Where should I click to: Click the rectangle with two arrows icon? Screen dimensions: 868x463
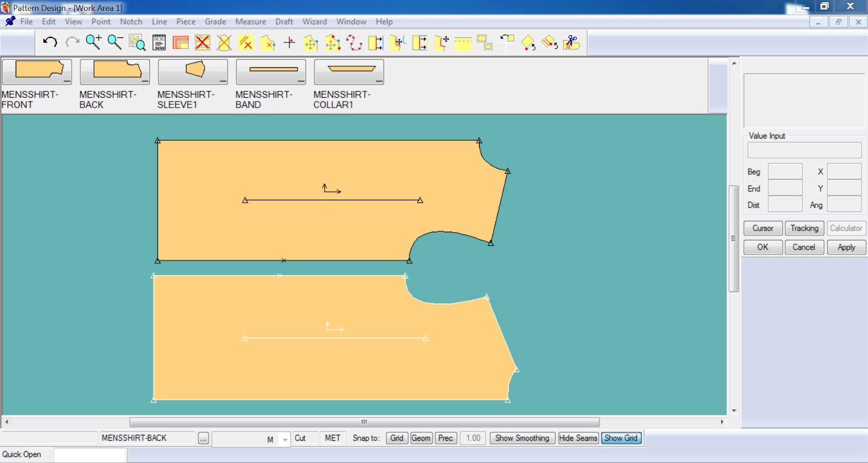pos(419,42)
